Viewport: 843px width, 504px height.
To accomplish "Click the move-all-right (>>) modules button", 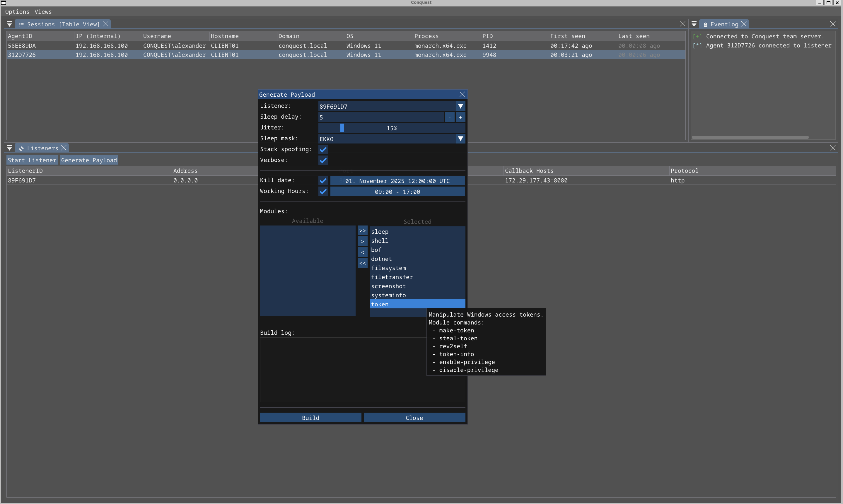I will point(362,230).
